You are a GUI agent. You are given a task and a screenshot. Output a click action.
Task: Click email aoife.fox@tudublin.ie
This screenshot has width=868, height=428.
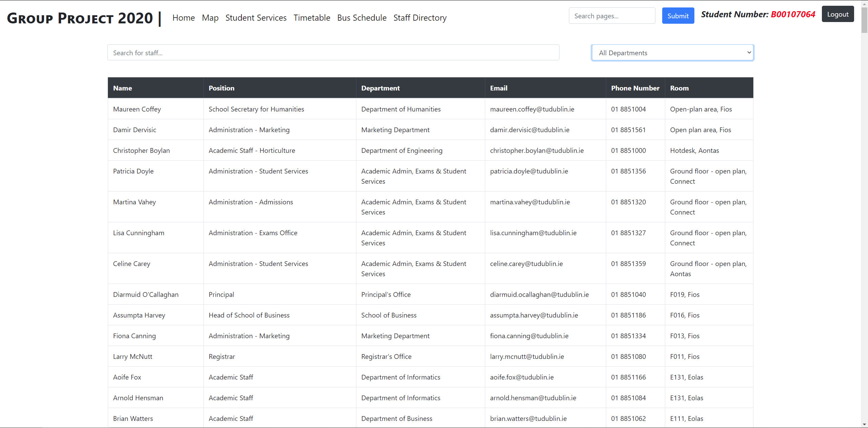pos(522,377)
